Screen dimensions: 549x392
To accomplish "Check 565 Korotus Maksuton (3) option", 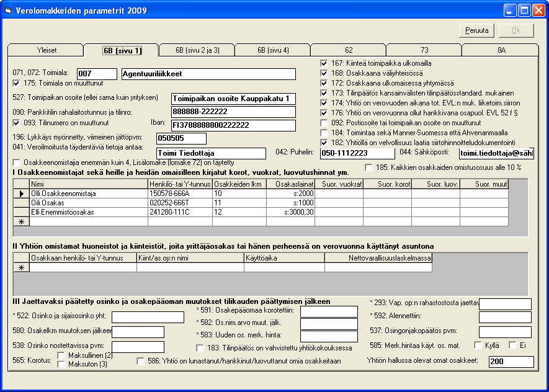I will pyautogui.click(x=61, y=364).
